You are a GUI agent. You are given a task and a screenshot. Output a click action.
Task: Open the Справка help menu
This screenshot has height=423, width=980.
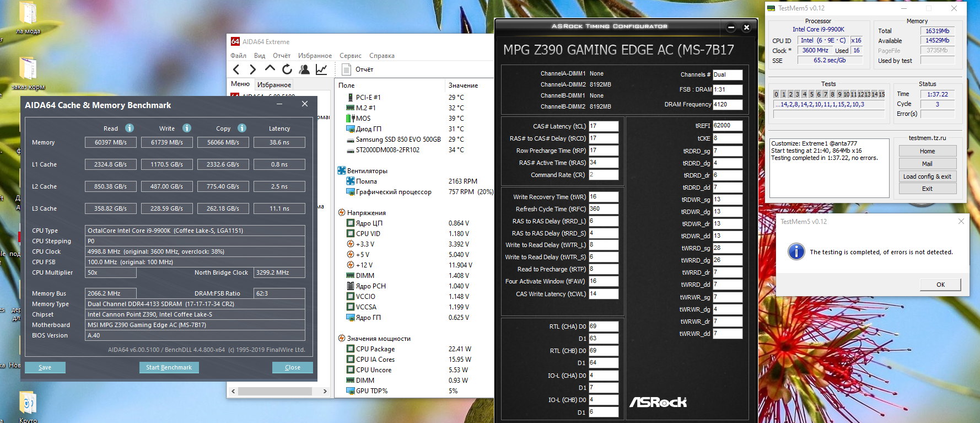pyautogui.click(x=382, y=56)
